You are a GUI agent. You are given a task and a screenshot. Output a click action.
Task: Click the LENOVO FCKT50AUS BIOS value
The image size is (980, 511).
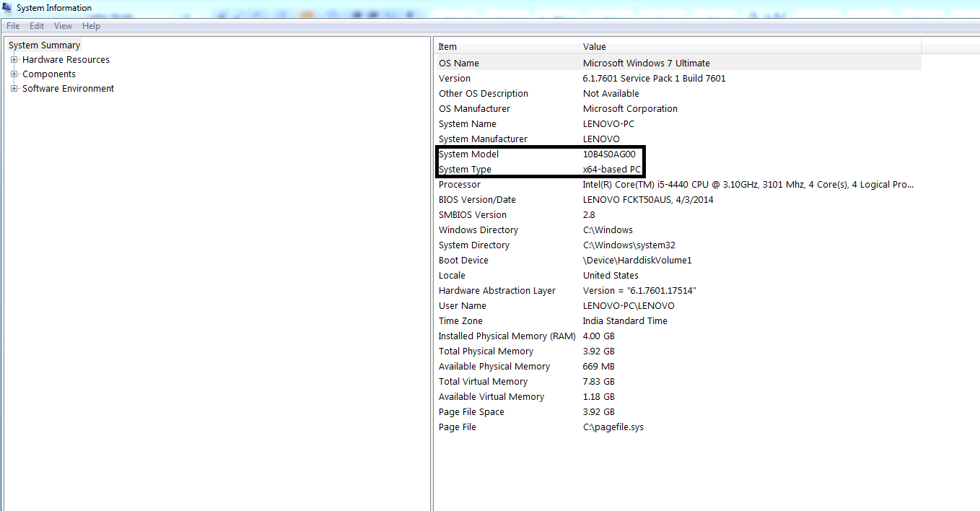click(x=648, y=200)
